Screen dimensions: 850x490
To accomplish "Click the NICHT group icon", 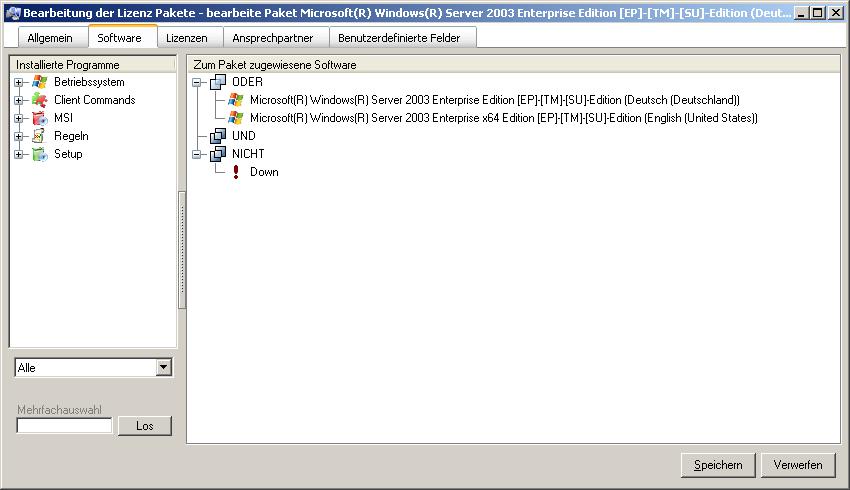I will 218,154.
